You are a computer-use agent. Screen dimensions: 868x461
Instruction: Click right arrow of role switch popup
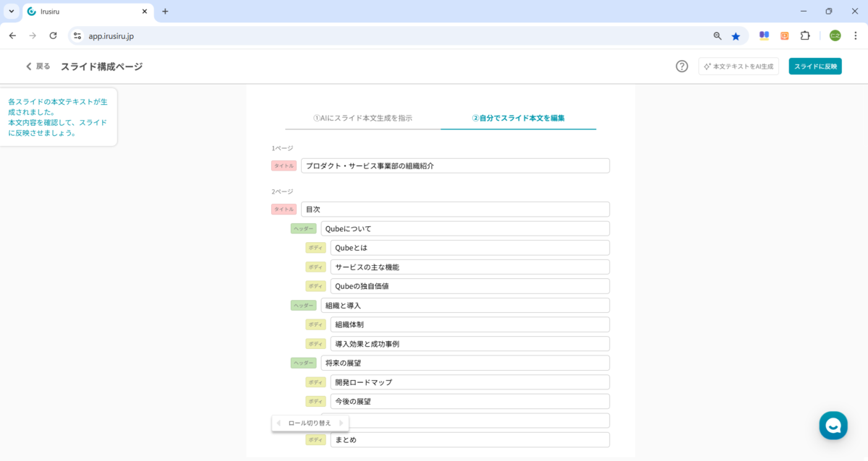pos(341,423)
